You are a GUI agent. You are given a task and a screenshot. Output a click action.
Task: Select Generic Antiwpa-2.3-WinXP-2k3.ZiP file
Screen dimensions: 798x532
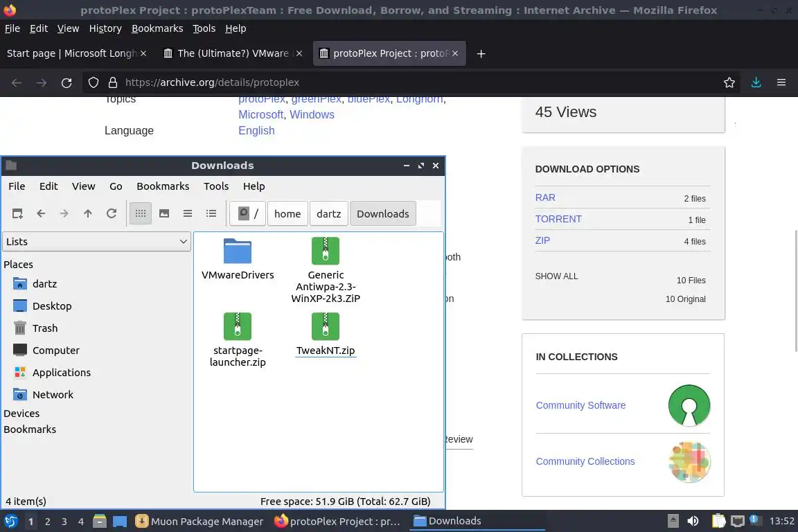[x=326, y=270]
